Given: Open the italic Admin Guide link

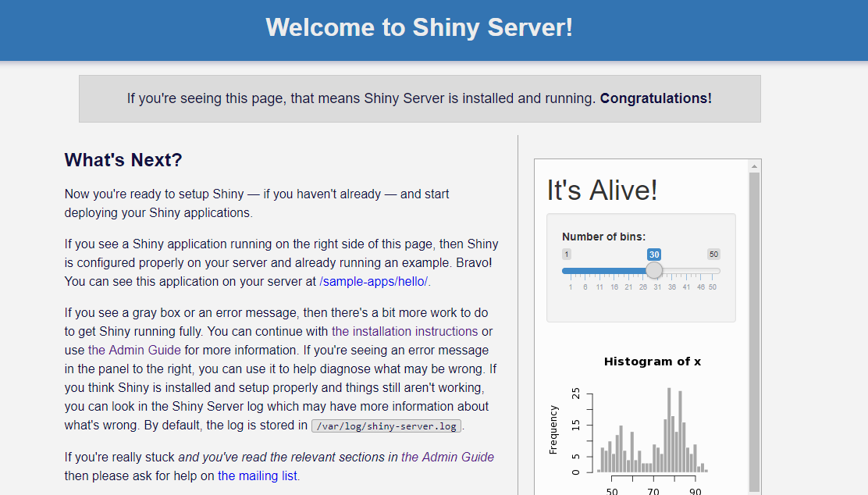Looking at the screenshot, I should (x=447, y=457).
